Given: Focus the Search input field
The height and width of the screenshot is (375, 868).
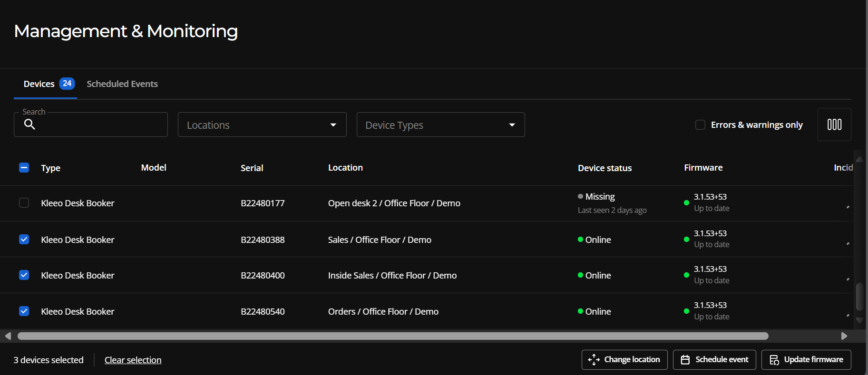Looking at the screenshot, I should click(91, 125).
